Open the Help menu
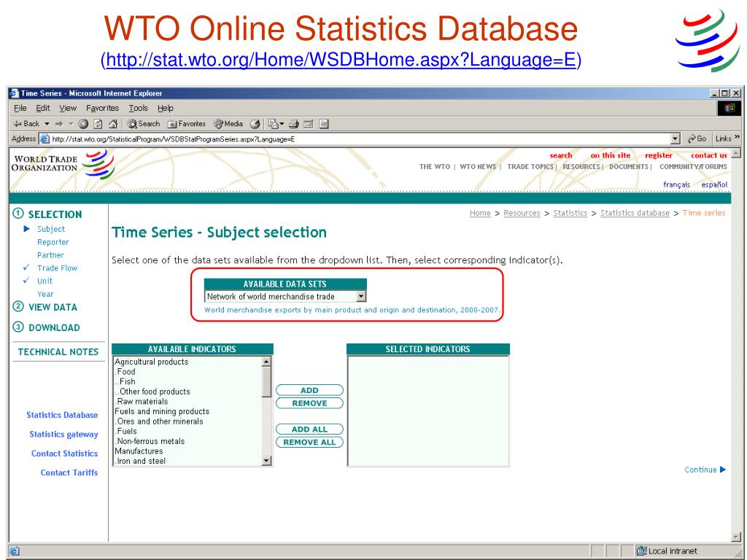 (166, 108)
